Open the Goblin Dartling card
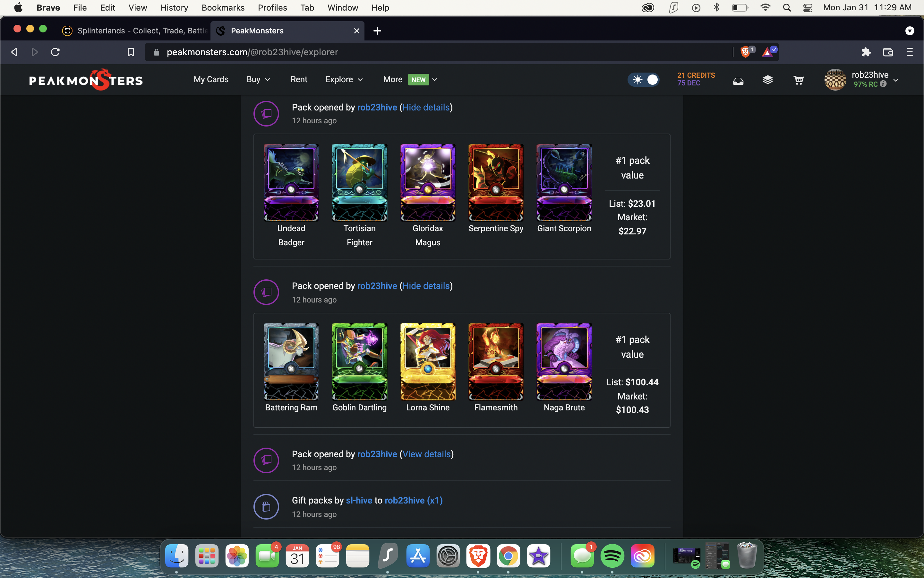This screenshot has height=578, width=924. coord(359,362)
